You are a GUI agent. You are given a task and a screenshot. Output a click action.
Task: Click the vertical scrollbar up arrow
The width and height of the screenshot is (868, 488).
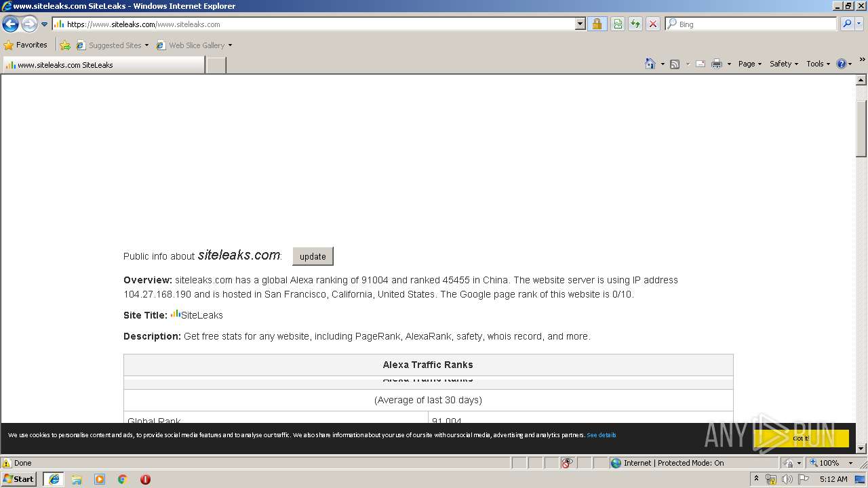[861, 80]
